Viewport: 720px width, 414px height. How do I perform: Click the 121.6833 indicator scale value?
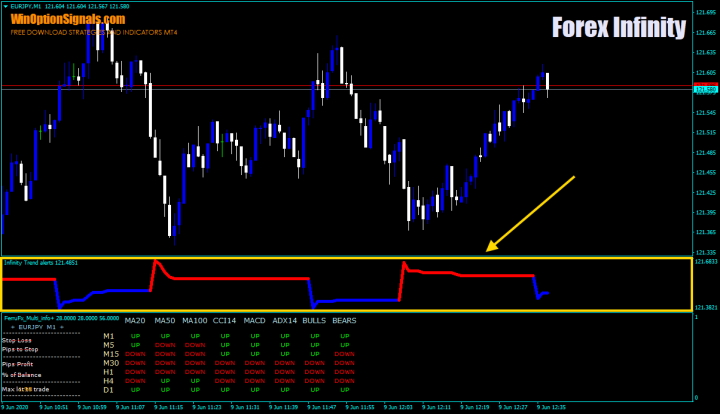(706, 262)
